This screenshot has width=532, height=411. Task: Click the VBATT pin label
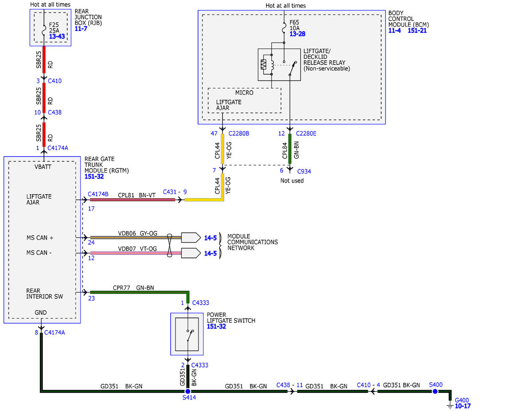[x=43, y=167]
